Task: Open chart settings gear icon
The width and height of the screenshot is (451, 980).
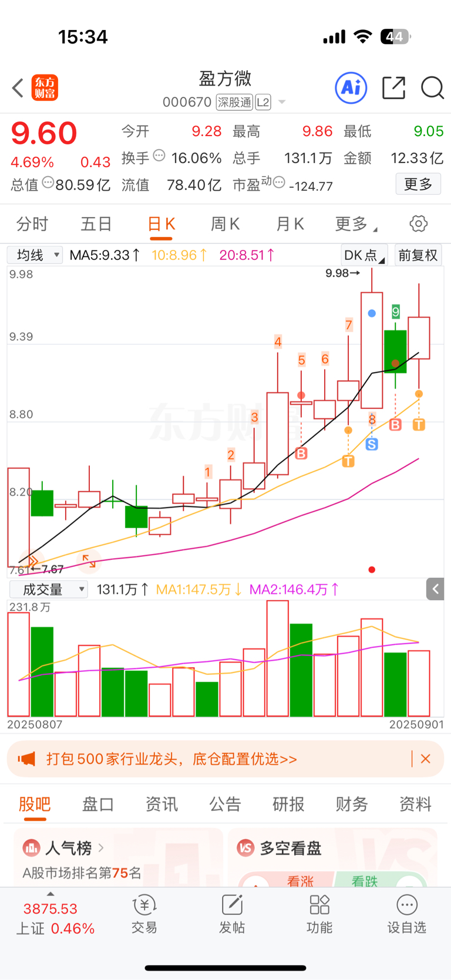Action: [418, 224]
